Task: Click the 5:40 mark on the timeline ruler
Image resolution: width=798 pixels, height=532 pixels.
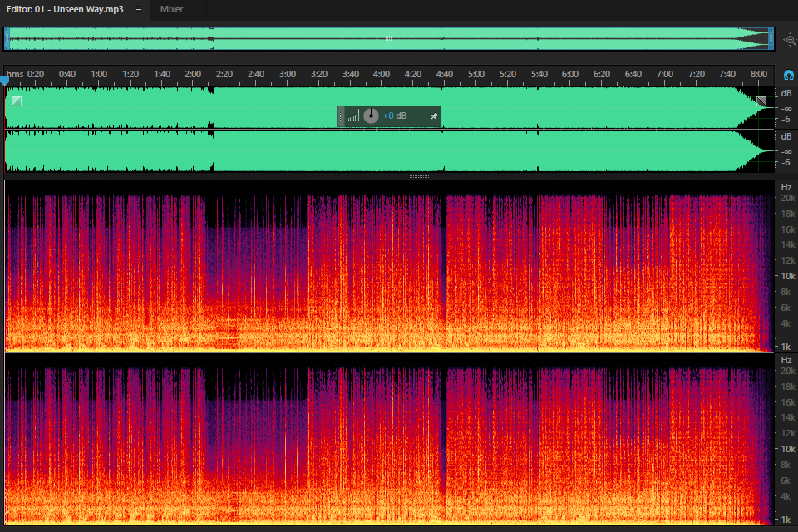Action: pos(539,74)
